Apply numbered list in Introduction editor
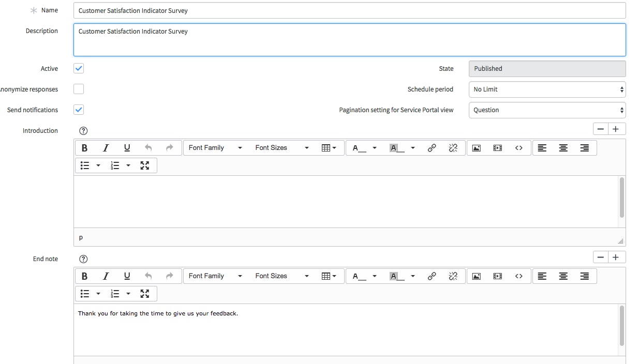Image resolution: width=638 pixels, height=364 pixels. [x=115, y=165]
